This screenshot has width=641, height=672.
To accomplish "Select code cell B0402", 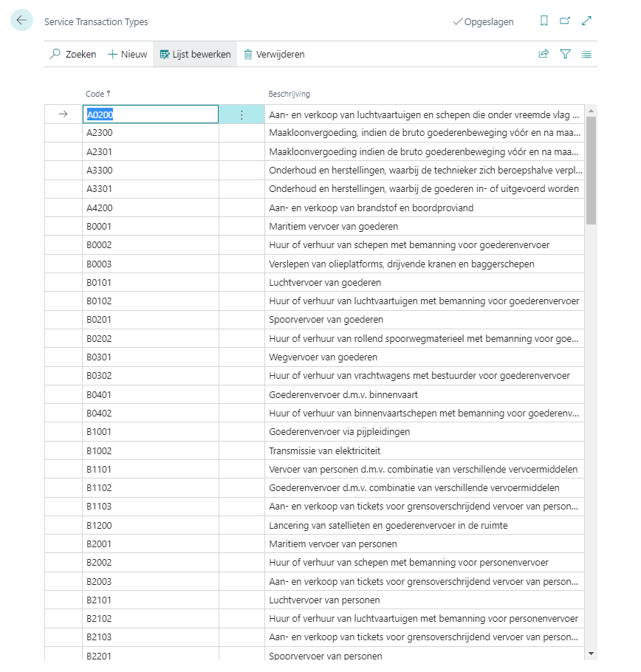I will coord(151,413).
